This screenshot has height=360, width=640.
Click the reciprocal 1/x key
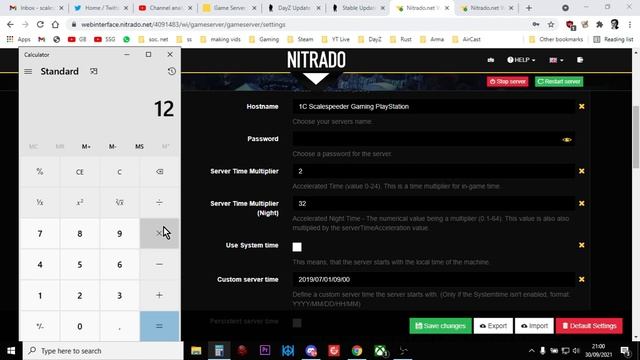[x=40, y=202]
